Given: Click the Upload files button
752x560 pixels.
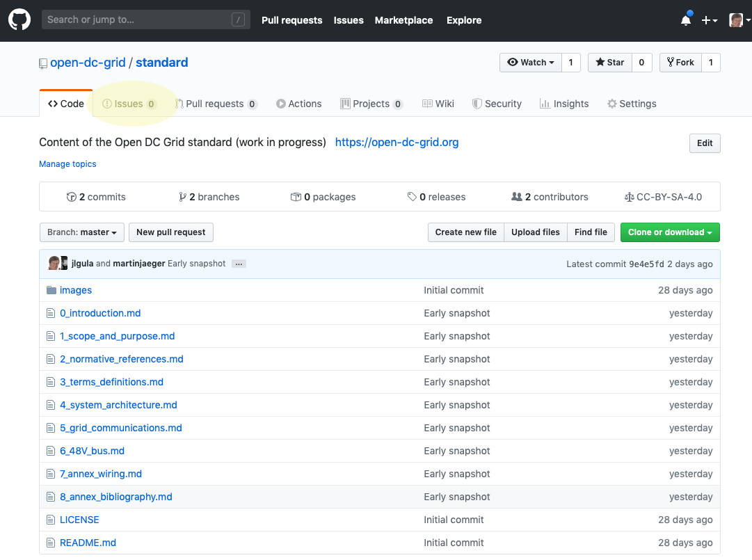Looking at the screenshot, I should point(535,232).
